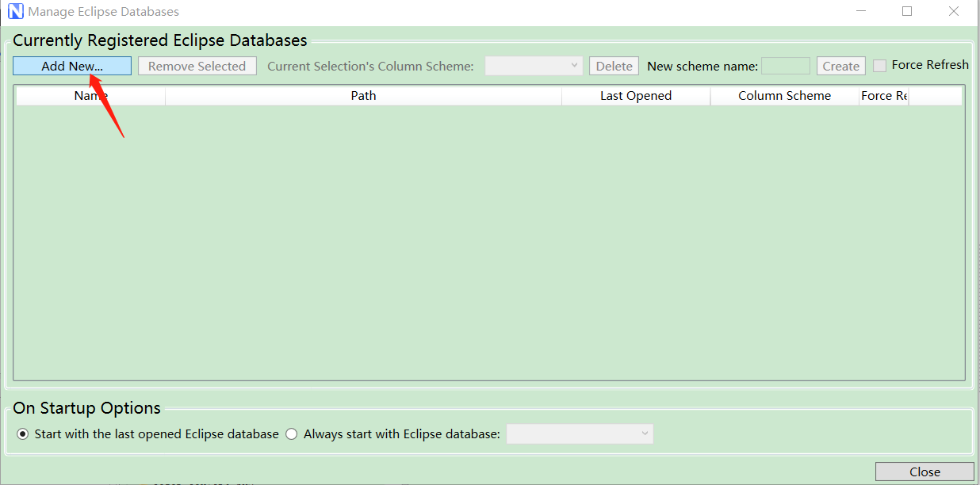Sort by the Last Opened column header
The height and width of the screenshot is (485, 980).
click(636, 95)
